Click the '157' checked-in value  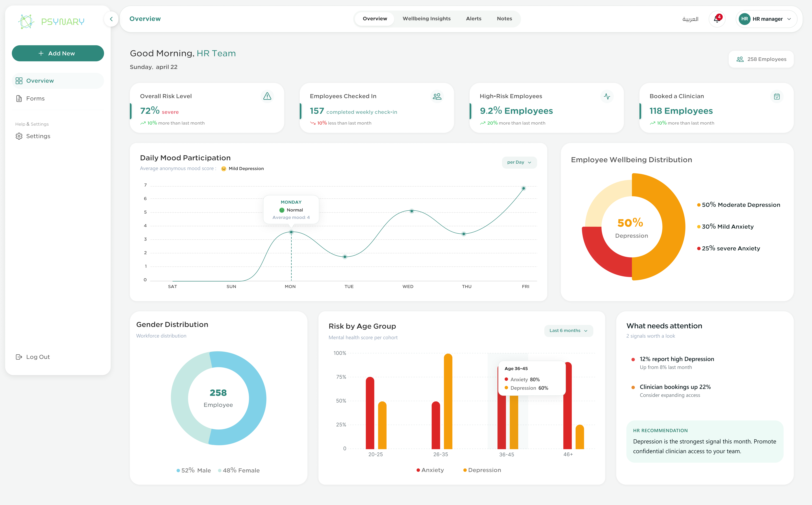click(x=317, y=111)
